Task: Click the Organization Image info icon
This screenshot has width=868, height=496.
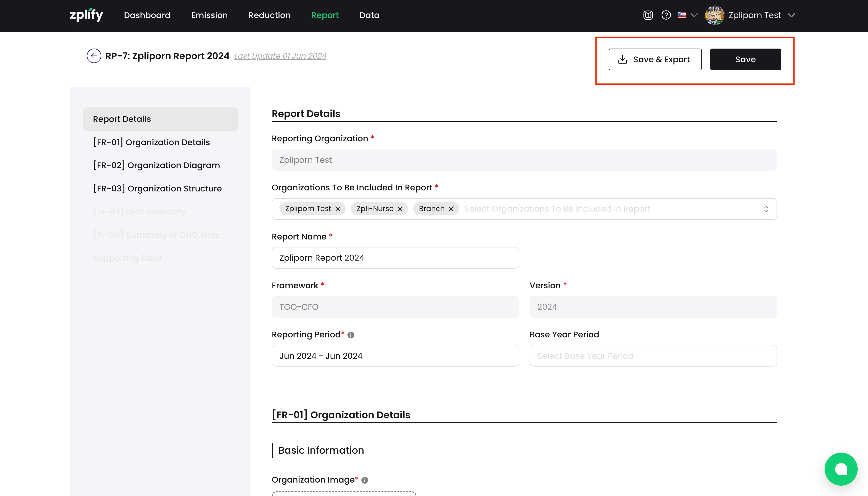Action: click(365, 480)
